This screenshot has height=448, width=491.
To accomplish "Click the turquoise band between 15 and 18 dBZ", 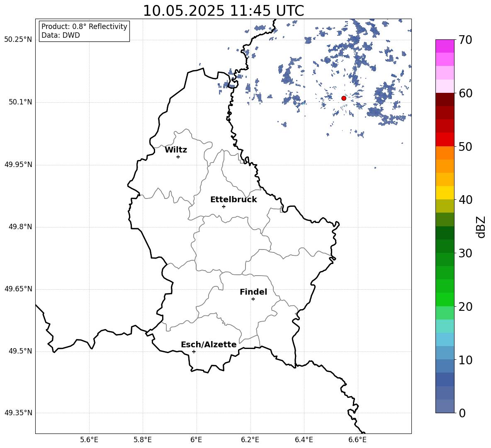I will coord(445,326).
